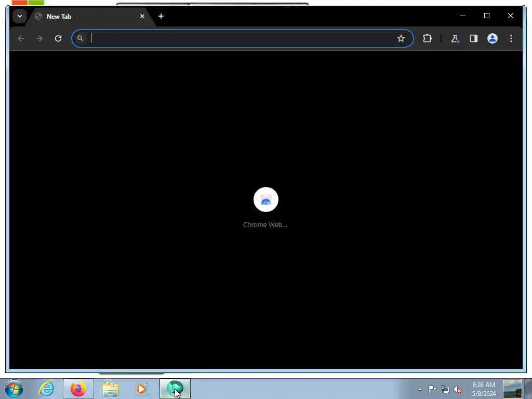Viewport: 532px width, 399px height.
Task: Open Windows Explorer from taskbar
Action: 111,389
